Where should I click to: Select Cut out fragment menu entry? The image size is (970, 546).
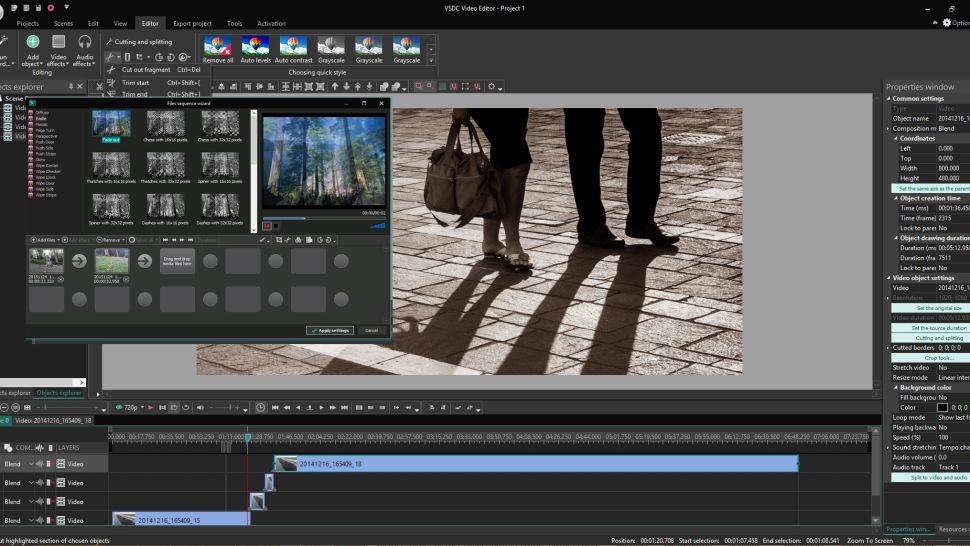click(x=146, y=70)
